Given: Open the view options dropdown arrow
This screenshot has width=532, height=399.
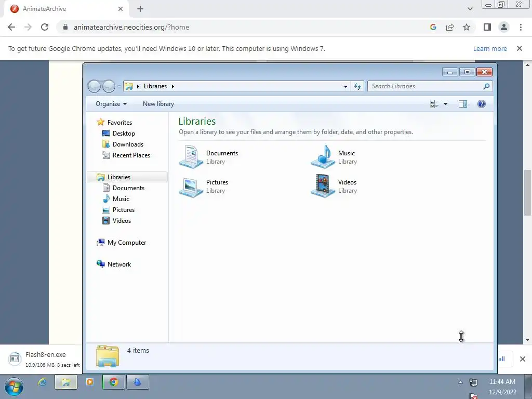Looking at the screenshot, I should click(445, 104).
